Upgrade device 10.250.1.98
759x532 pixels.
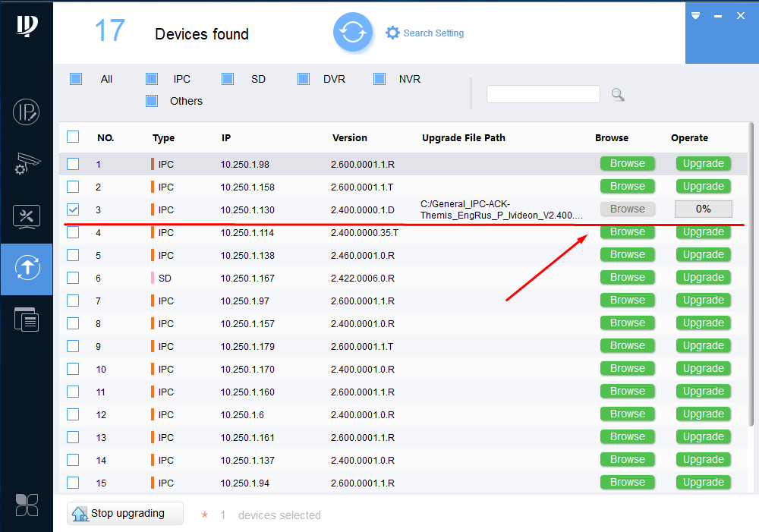704,164
